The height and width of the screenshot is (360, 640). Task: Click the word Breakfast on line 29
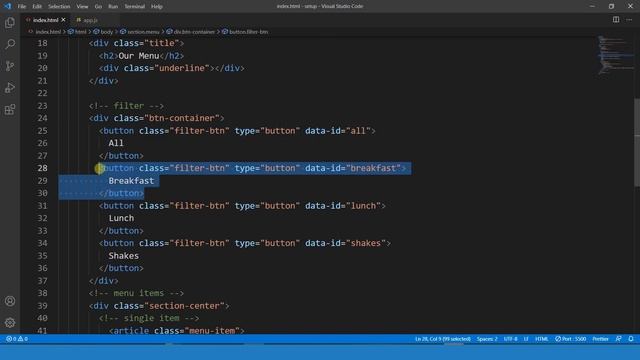pos(131,181)
